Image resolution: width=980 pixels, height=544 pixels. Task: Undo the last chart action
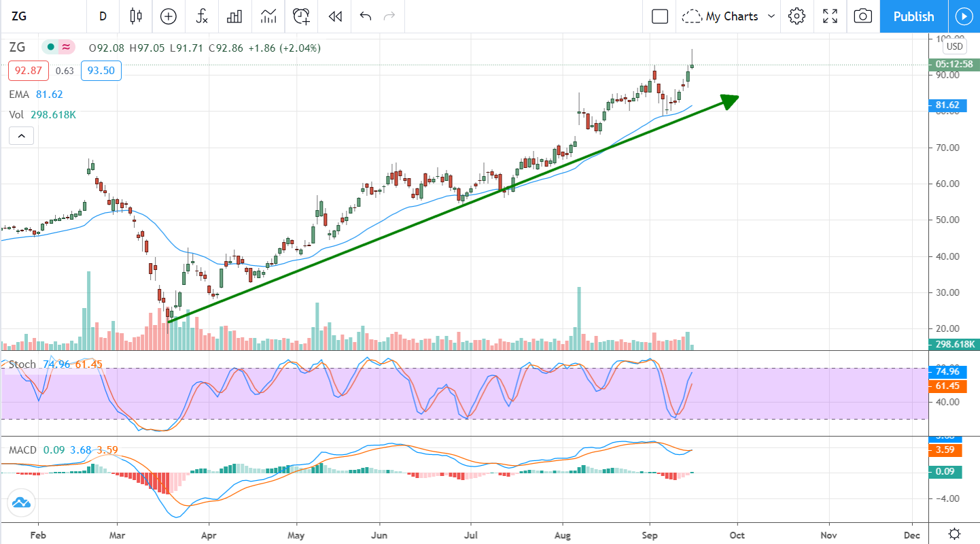click(x=366, y=16)
